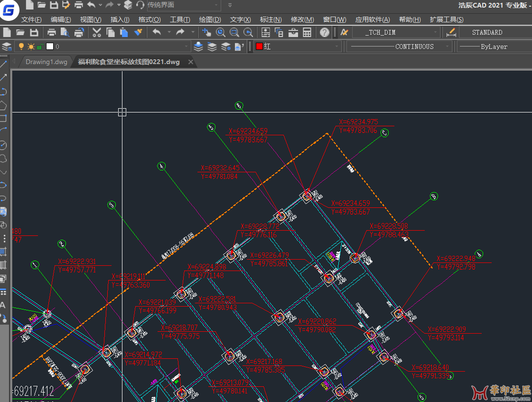Open the CONTINUOUS linetype dropdown
The height and width of the screenshot is (402, 532).
pos(399,47)
